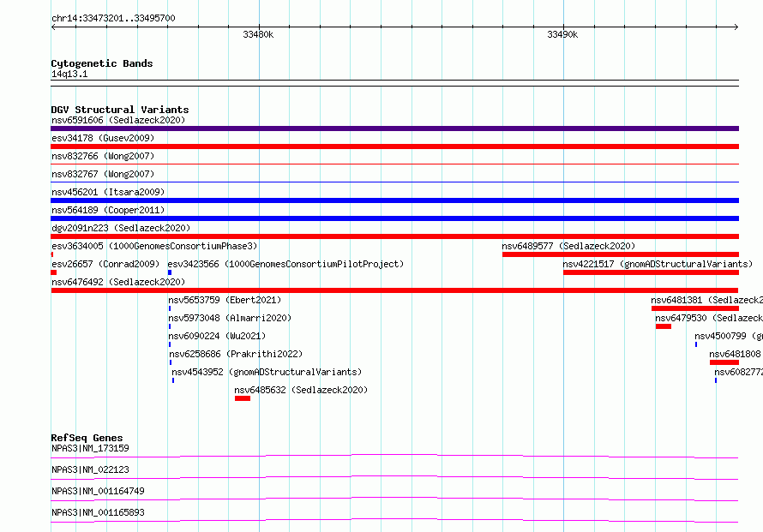The width and height of the screenshot is (763, 532).
Task: Select the esv34178 (Gusev2009) variant label
Action: (x=103, y=138)
